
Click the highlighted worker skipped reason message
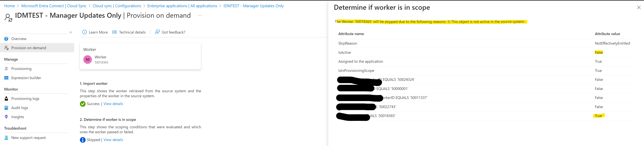pos(430,22)
